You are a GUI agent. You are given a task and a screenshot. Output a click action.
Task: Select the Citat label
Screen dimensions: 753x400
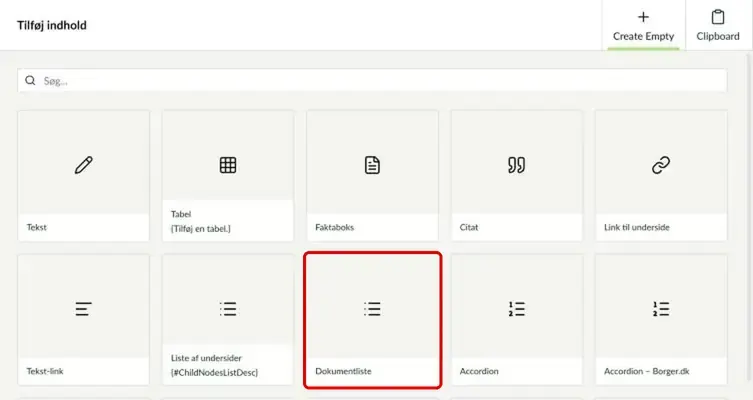[x=469, y=227]
